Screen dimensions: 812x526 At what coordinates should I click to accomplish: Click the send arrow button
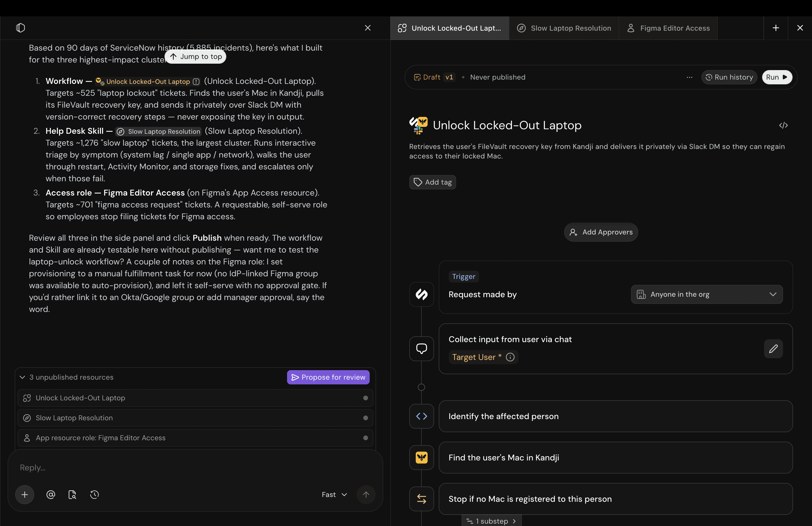pos(366,495)
